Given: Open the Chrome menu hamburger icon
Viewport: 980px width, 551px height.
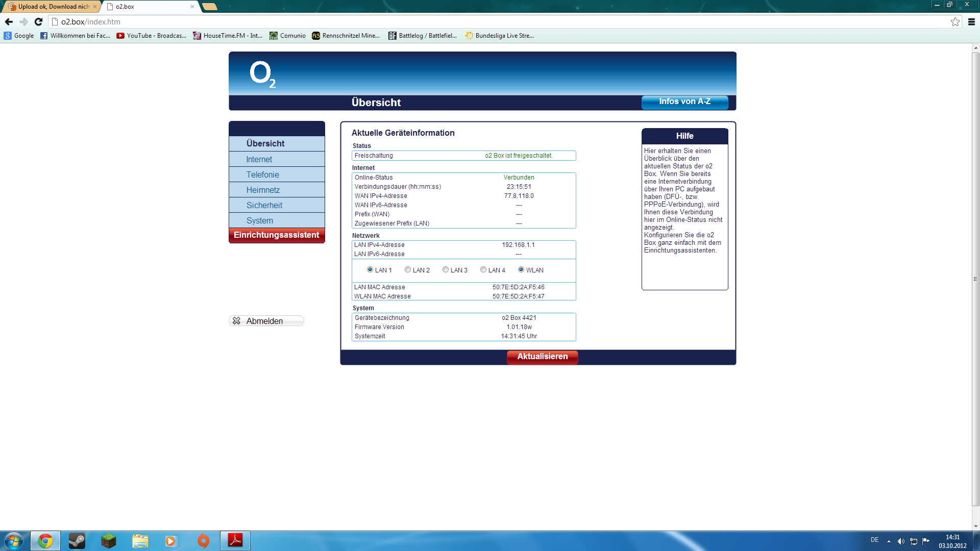Looking at the screenshot, I should point(971,22).
